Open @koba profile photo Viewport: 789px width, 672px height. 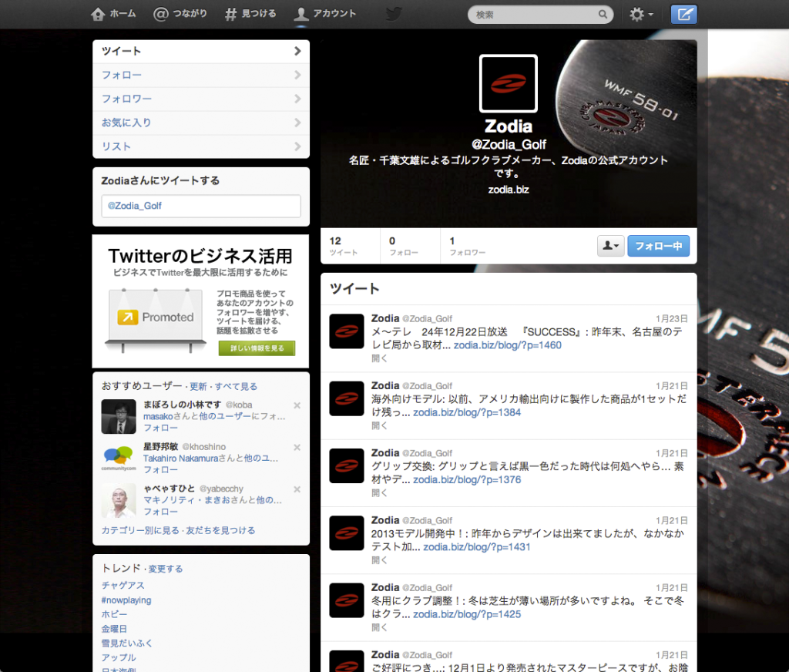119,416
